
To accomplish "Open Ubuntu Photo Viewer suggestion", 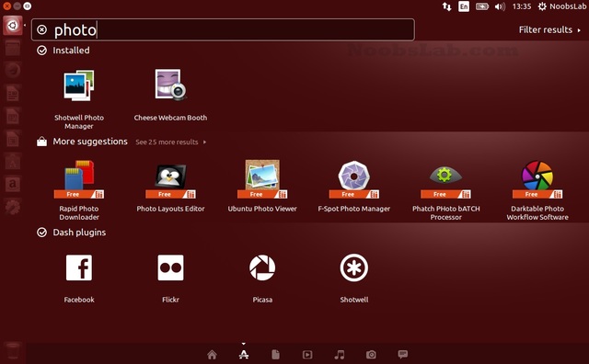I will tap(262, 187).
